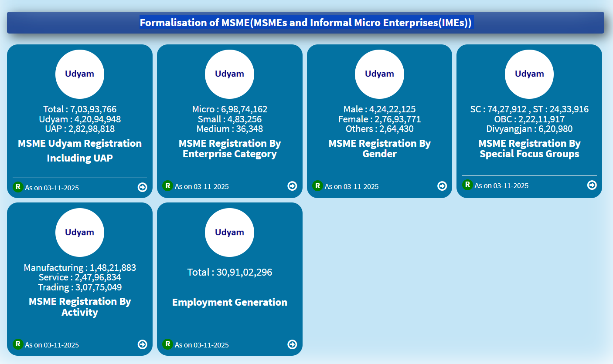Open details via arrow on Enterprise Category card
The height and width of the screenshot is (364, 613).
[292, 185]
